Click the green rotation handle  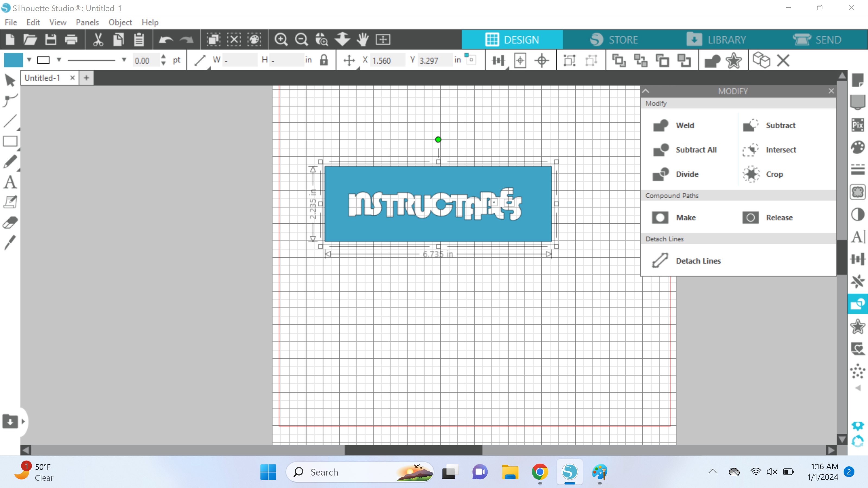tap(438, 139)
